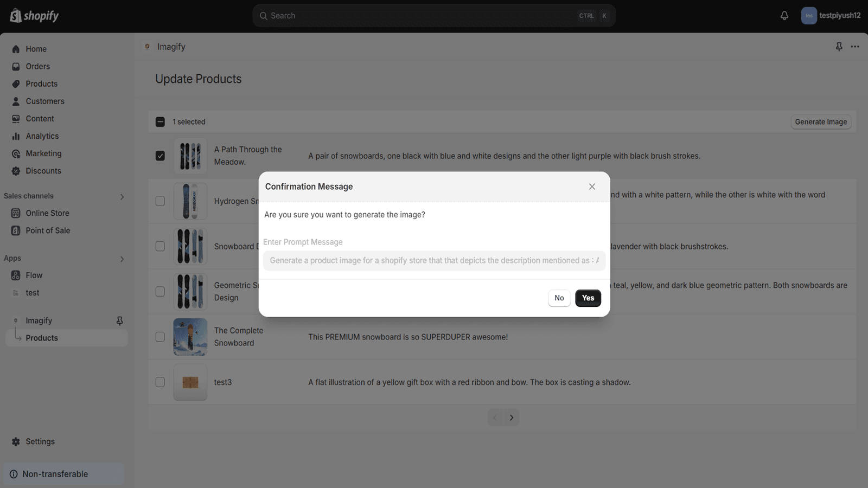
Task: Open the Analytics section
Action: tap(42, 136)
